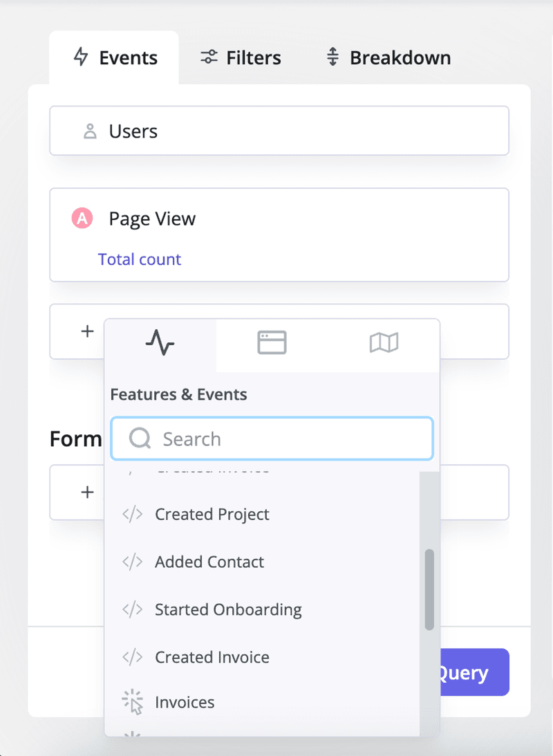Screen dimensions: 553x756
Task: Open the Pages browser-window icon tab
Action: click(x=272, y=342)
